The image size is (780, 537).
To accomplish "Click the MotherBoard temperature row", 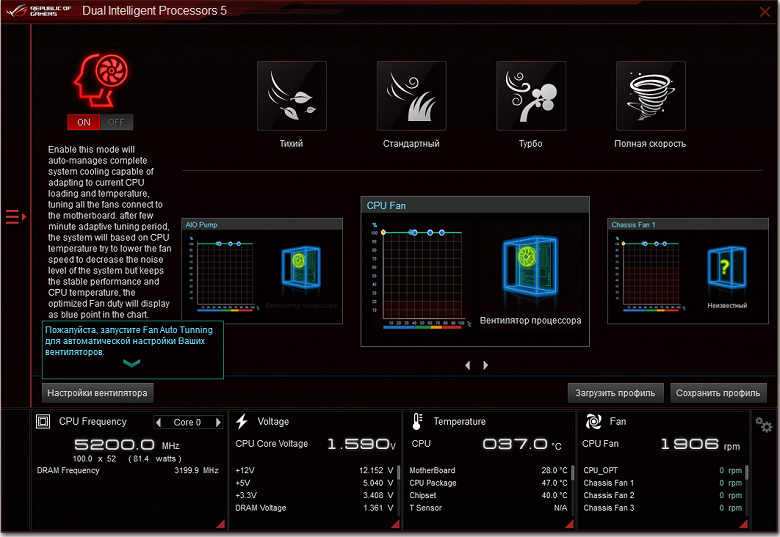I will [488, 470].
